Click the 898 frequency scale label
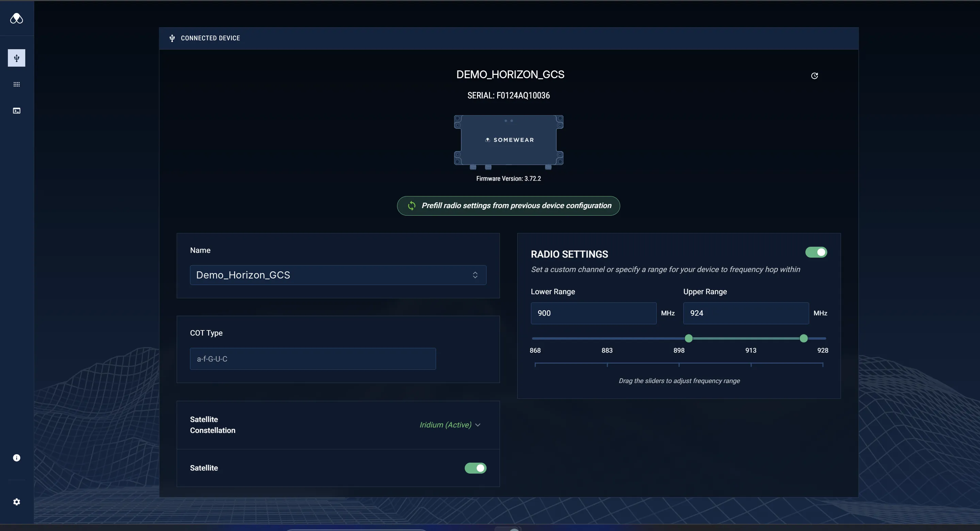 pyautogui.click(x=679, y=350)
